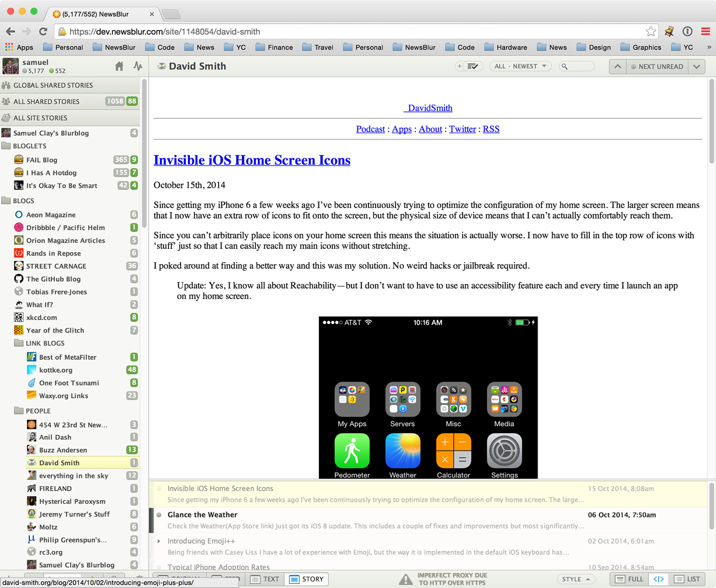
Task: Open the extension icon next to the bookmark star
Action: coord(669,31)
